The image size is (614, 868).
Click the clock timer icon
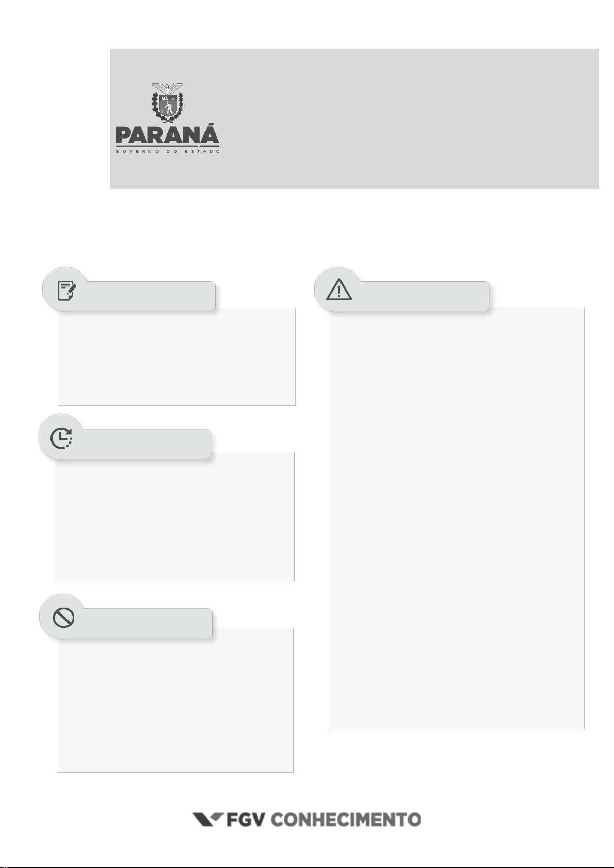click(x=61, y=438)
